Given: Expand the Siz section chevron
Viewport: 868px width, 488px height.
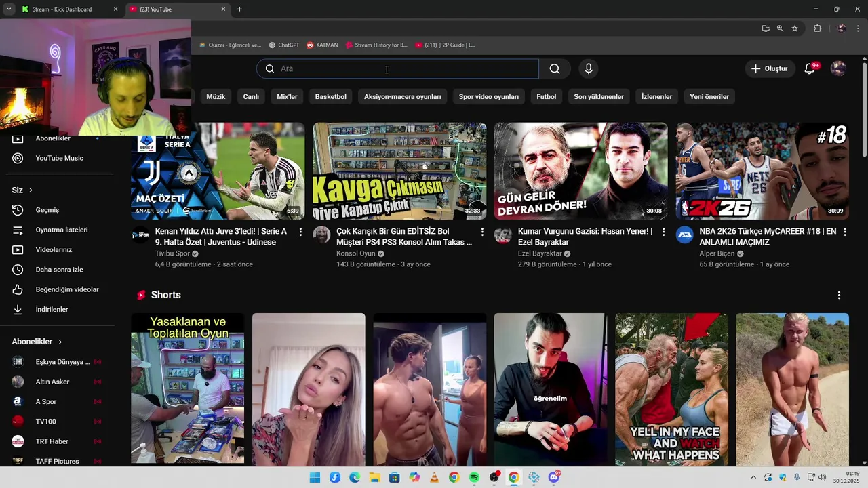Looking at the screenshot, I should point(31,190).
